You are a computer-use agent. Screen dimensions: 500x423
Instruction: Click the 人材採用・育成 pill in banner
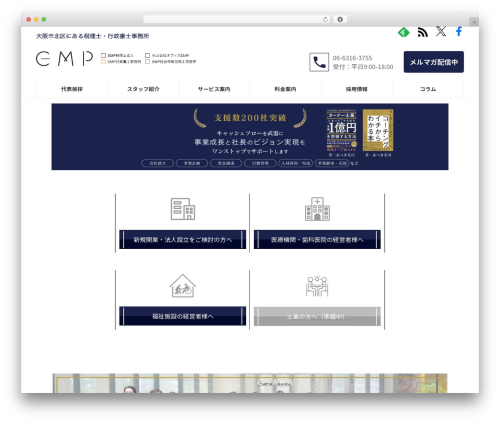tap(296, 163)
